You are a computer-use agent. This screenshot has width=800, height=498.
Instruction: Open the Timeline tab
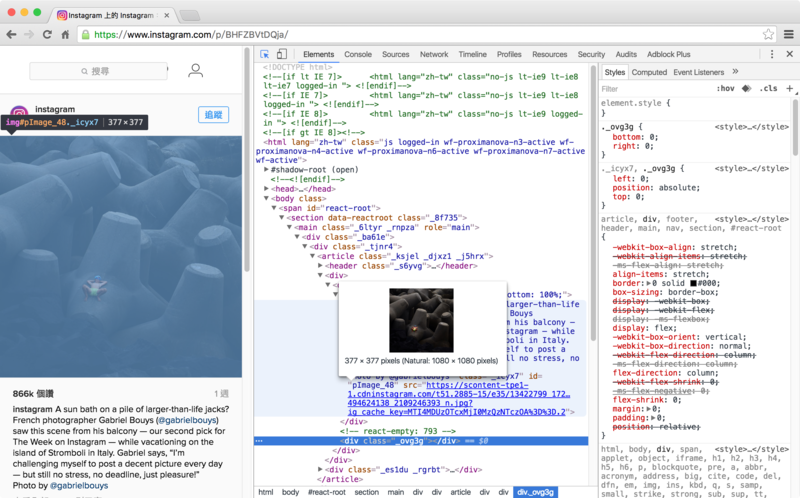[x=472, y=54]
